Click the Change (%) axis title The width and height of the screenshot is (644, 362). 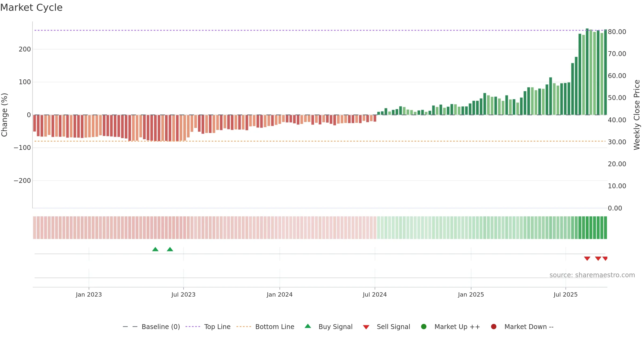coord(5,115)
